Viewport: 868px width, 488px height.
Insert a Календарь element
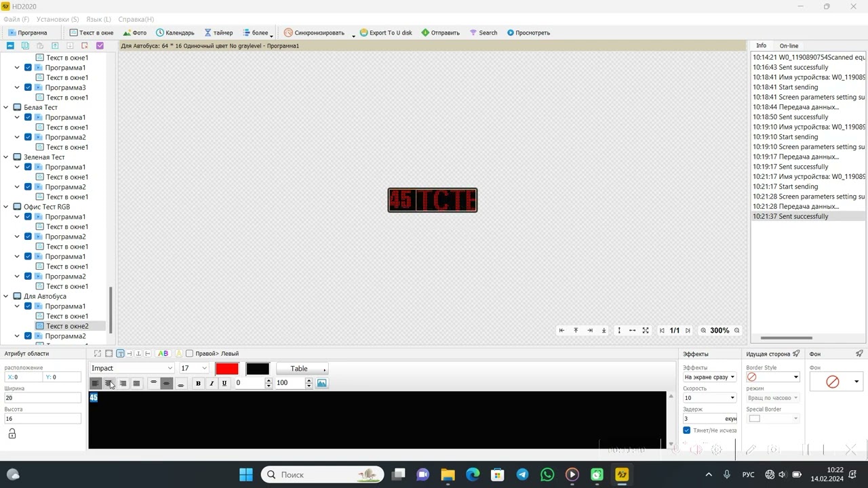pos(175,33)
